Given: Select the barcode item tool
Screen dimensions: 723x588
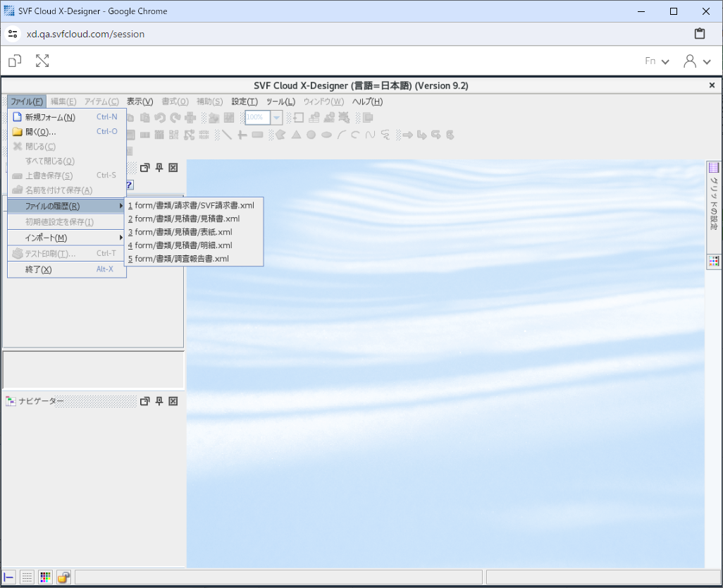Looking at the screenshot, I should [x=144, y=135].
